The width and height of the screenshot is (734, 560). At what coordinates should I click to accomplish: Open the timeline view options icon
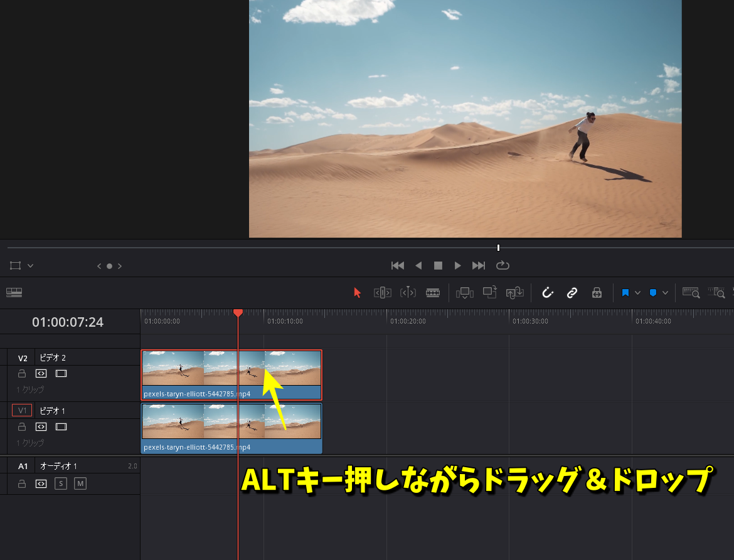(14, 292)
